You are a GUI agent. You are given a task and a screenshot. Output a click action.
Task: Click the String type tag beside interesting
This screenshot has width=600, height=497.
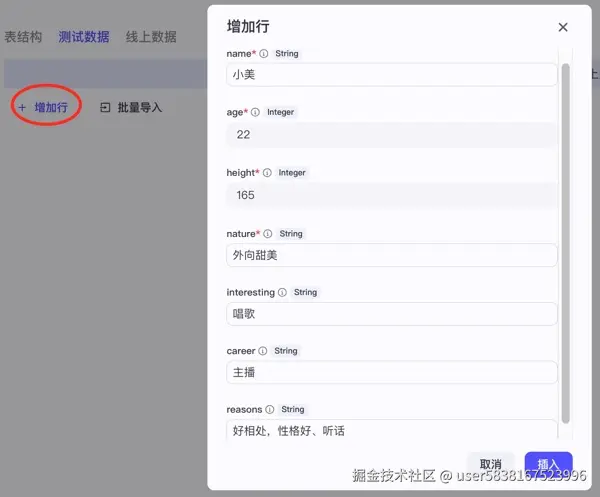tap(305, 292)
